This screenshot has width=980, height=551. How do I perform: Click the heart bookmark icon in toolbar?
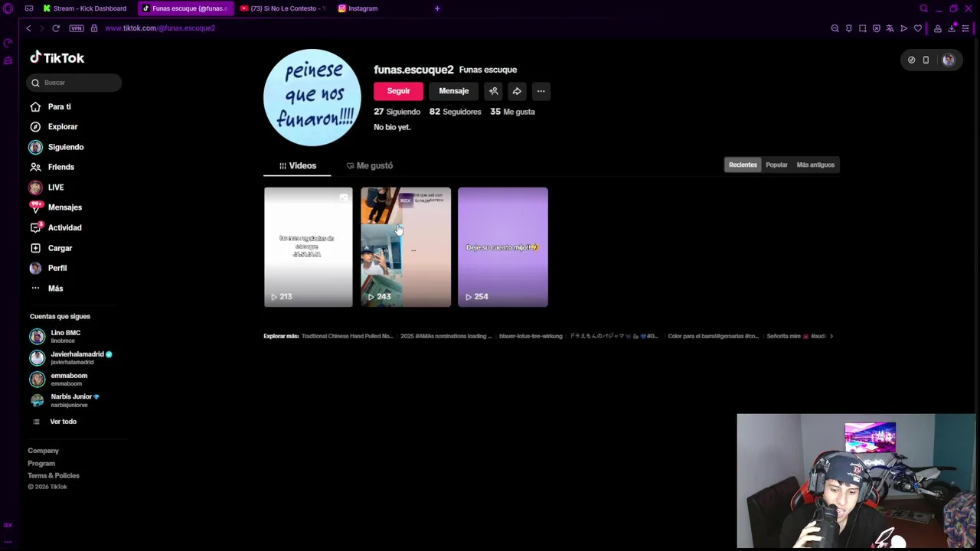(918, 28)
